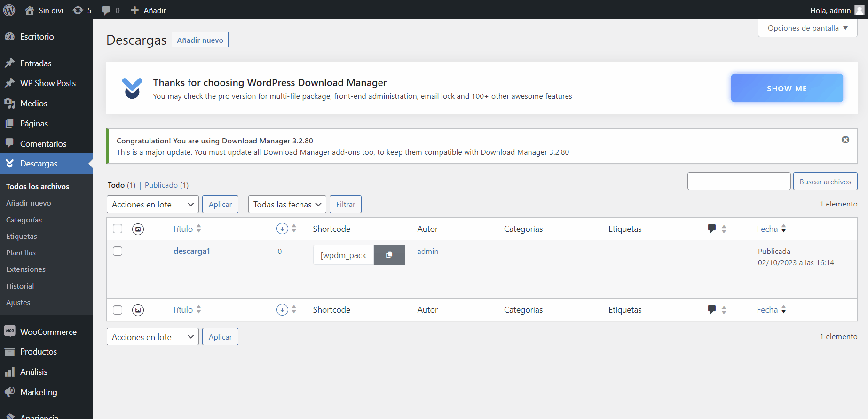
Task: Toggle select-all checkbox in table header
Action: click(118, 229)
